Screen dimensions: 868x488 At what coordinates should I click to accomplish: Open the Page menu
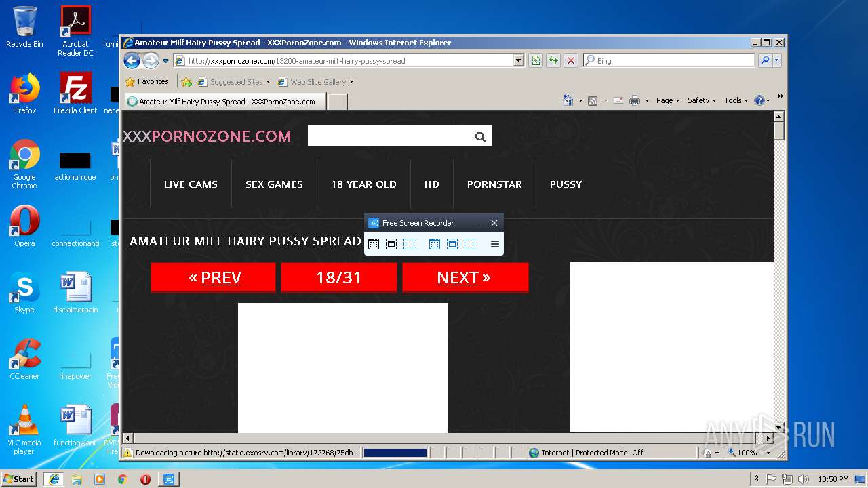pos(668,100)
